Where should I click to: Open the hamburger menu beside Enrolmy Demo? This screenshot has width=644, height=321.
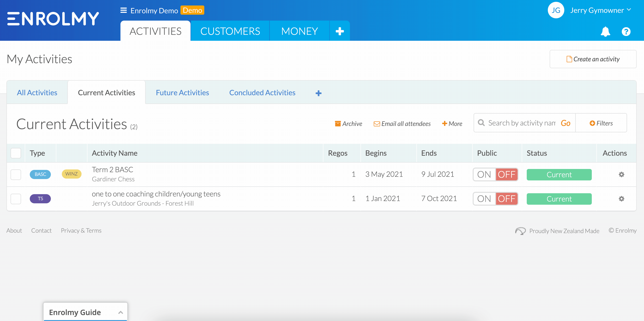(123, 10)
